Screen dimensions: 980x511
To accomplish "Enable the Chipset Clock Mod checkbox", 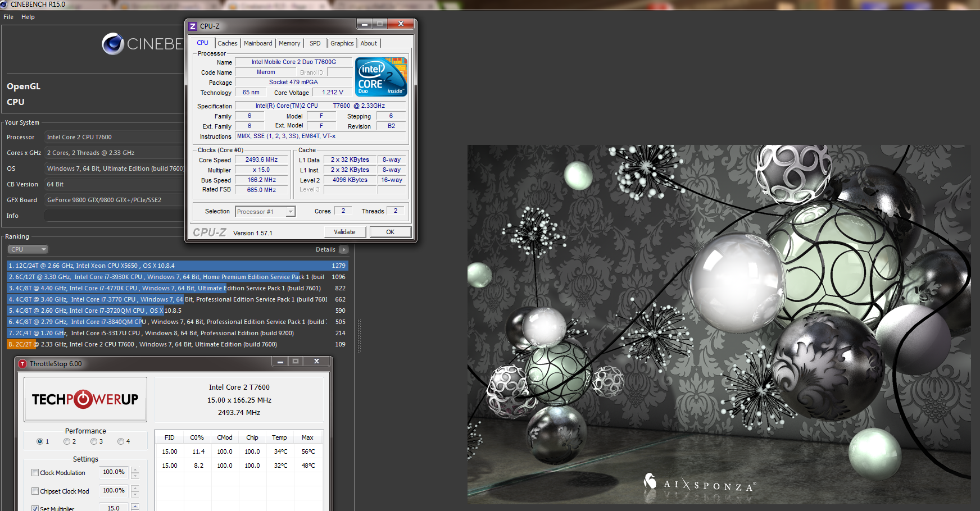I will (x=35, y=491).
